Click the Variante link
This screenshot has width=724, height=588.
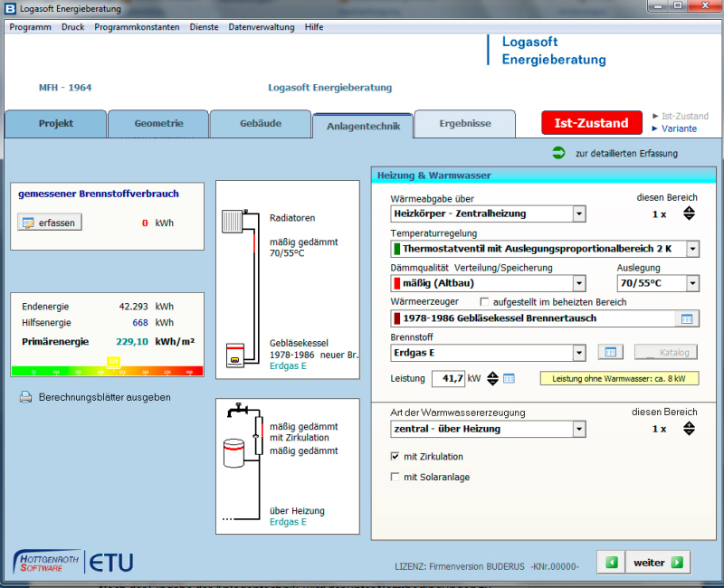point(679,128)
